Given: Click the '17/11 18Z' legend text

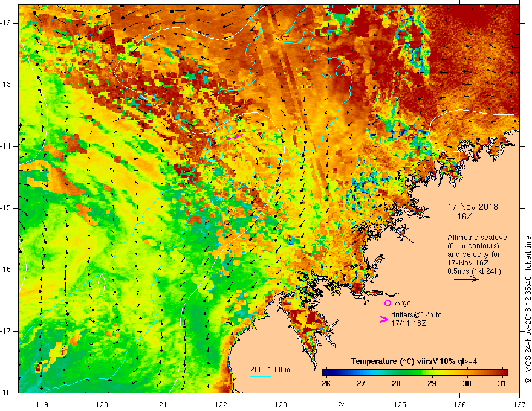Looking at the screenshot, I should coord(409,323).
